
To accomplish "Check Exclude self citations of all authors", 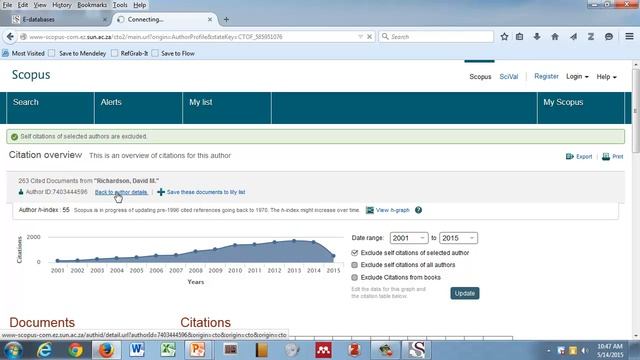I will click(354, 265).
